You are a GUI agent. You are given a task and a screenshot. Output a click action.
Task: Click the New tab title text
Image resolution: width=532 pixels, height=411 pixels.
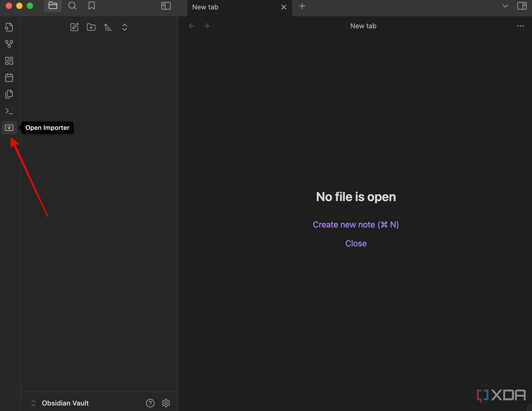pyautogui.click(x=363, y=26)
